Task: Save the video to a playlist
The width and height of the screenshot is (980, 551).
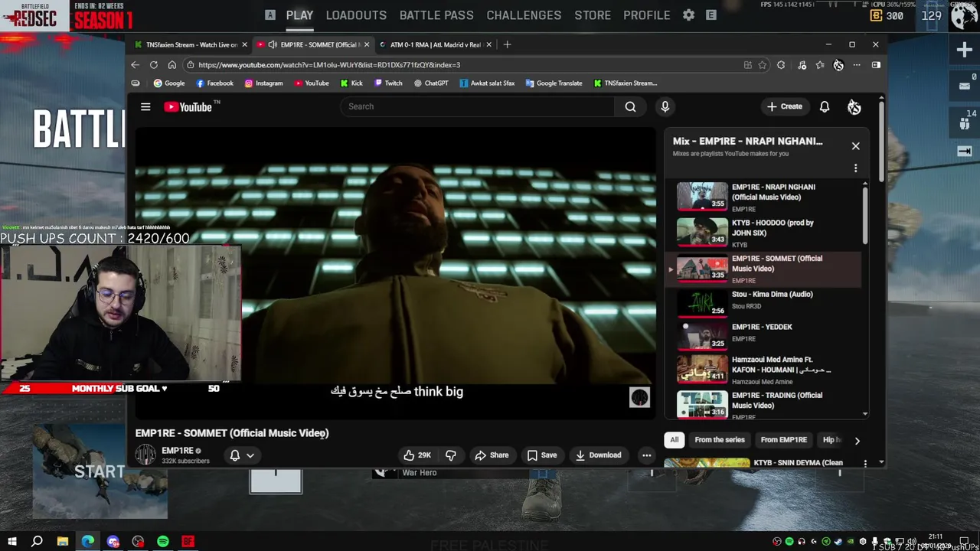Action: [x=541, y=455]
